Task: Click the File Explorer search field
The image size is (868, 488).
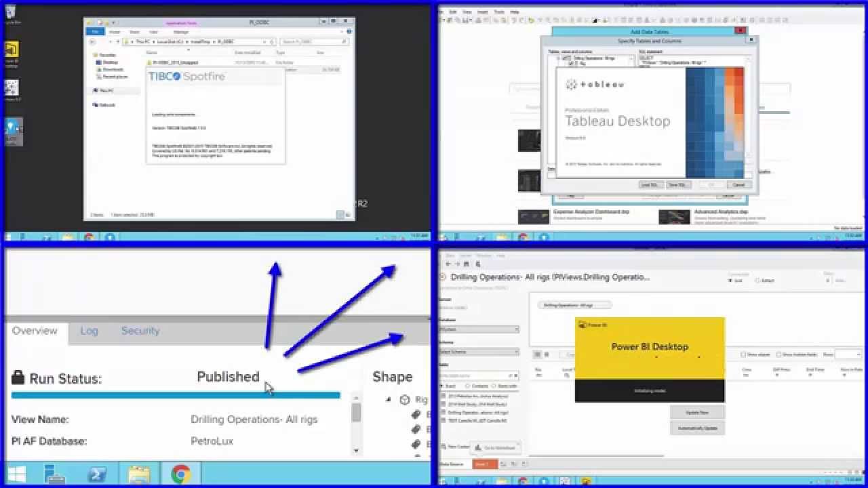Action: 314,41
